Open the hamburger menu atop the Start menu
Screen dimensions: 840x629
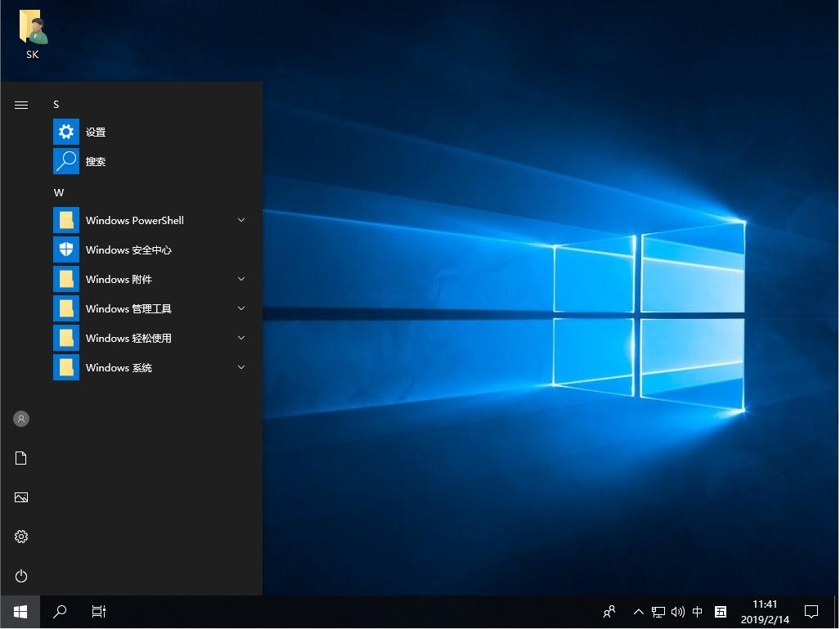(x=20, y=105)
